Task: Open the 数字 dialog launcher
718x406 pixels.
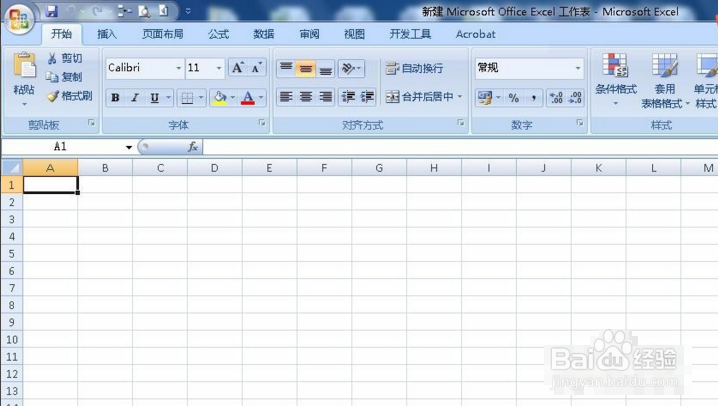Action: point(580,123)
